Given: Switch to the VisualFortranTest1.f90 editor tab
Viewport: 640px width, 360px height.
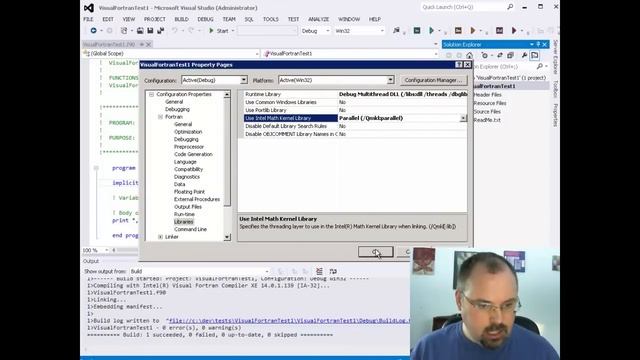Looking at the screenshot, I should [109, 44].
